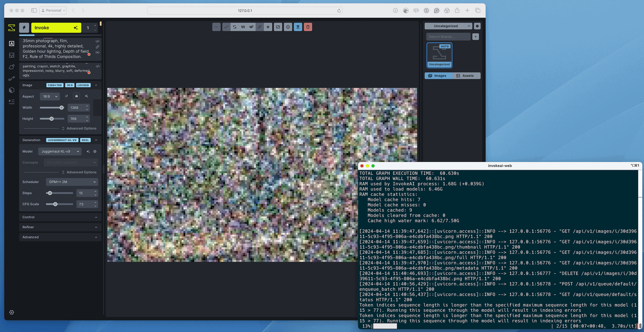The width and height of the screenshot is (644, 332).
Task: Click the use size ruler icon
Action: click(x=260, y=27)
